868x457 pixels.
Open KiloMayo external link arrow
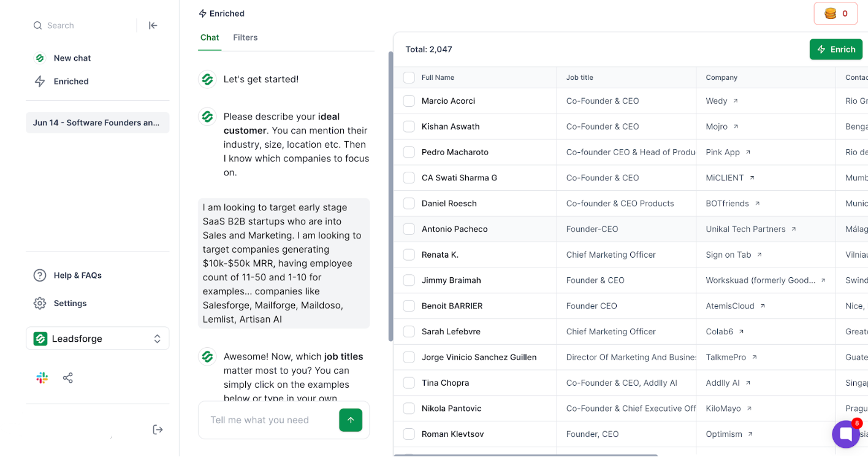[749, 409]
